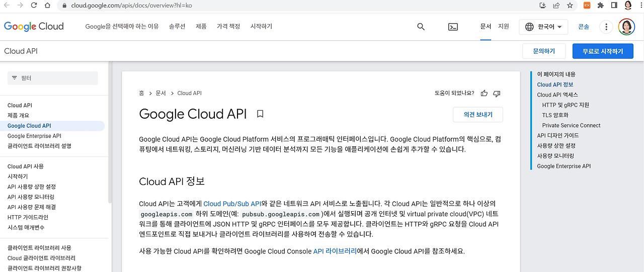Open 시스템 매개변수 in sidebar
Image resolution: width=644 pixels, height=272 pixels.
click(26, 227)
